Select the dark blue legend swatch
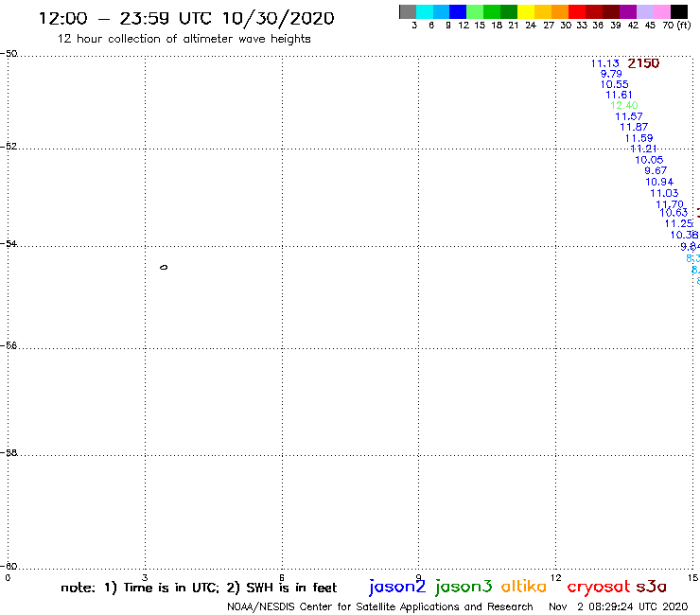 (x=458, y=11)
